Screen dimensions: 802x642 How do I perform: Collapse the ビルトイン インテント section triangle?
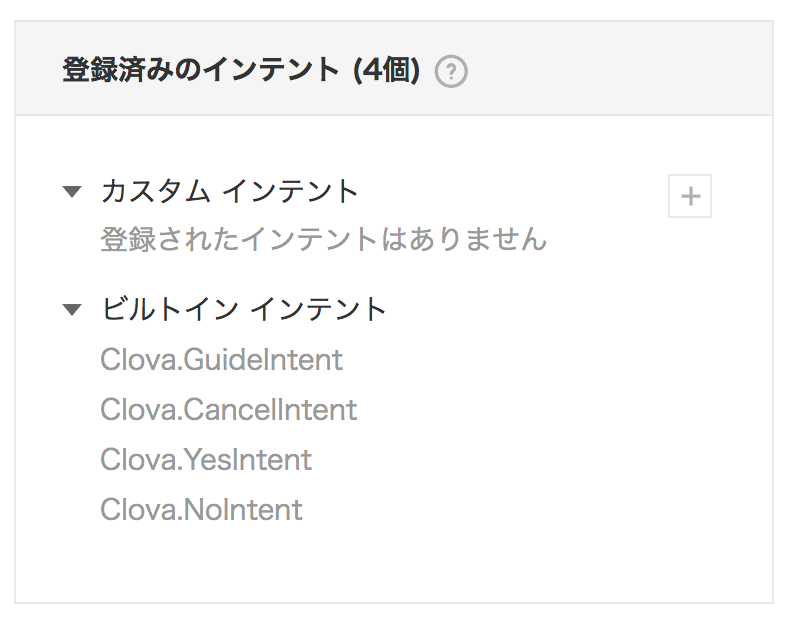pos(72,310)
